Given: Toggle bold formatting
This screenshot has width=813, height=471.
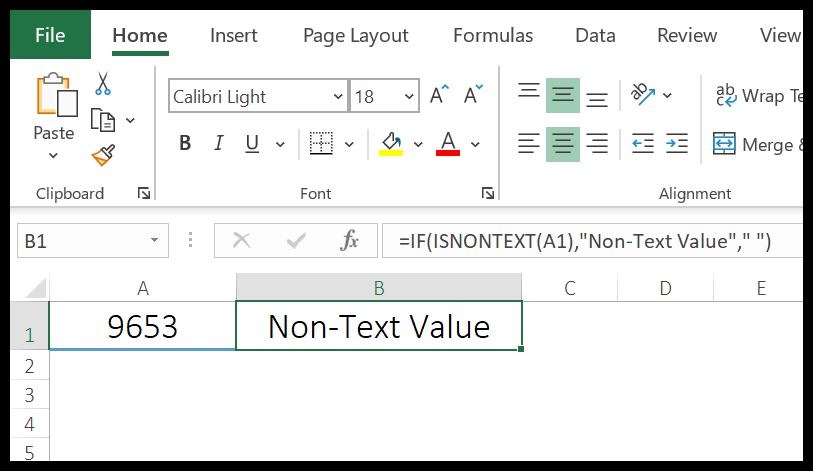Looking at the screenshot, I should point(185,143).
